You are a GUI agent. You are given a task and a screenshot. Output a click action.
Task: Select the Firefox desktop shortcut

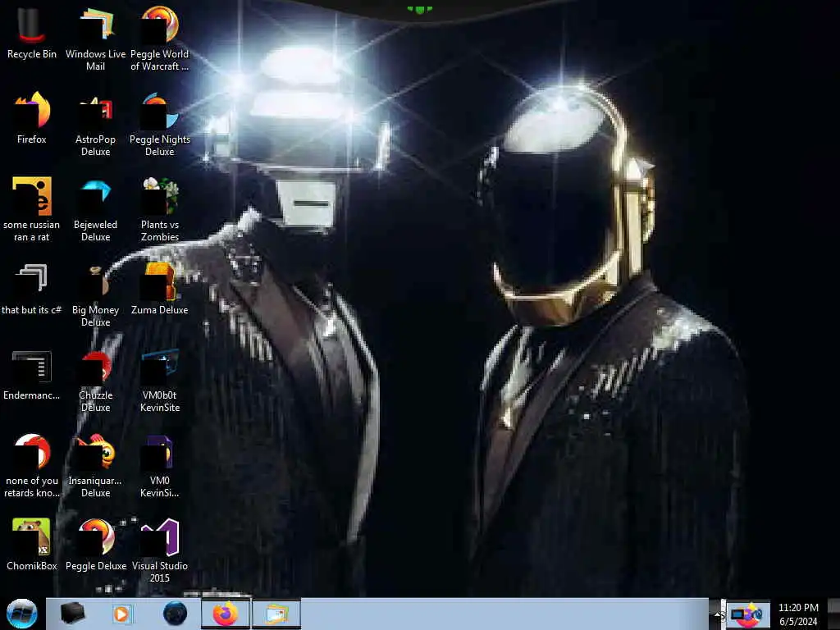(31, 118)
